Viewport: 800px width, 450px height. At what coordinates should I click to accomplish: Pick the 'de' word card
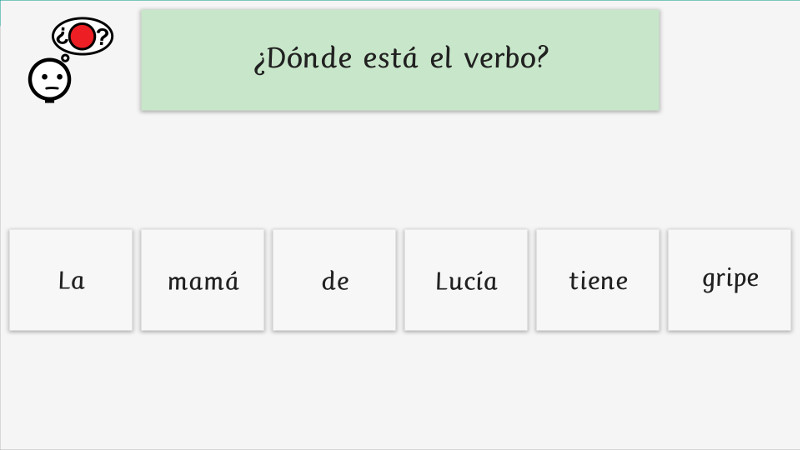(334, 280)
